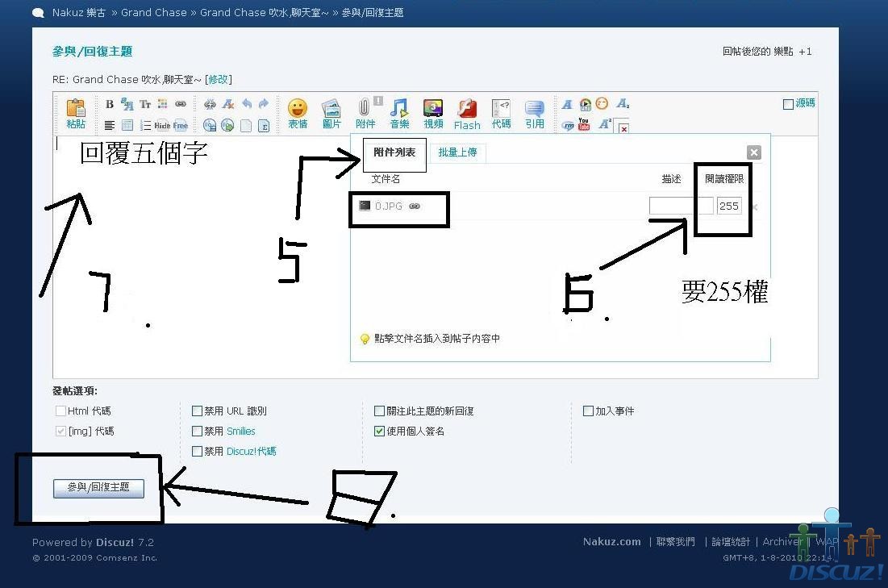Viewport: 888px width, 588px height.
Task: Enable the 源碼 source mode checkbox
Action: tap(789, 104)
